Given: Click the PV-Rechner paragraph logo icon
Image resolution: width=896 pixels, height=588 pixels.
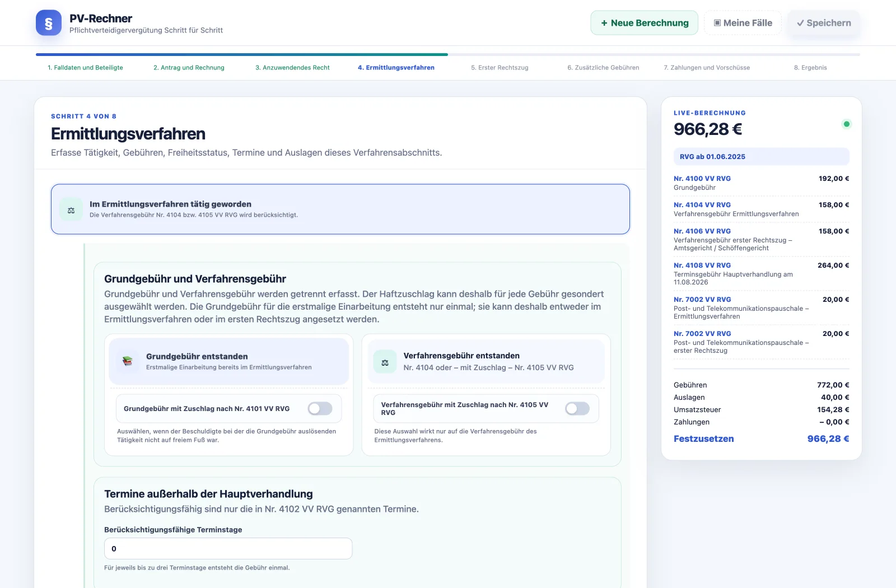Looking at the screenshot, I should [49, 23].
